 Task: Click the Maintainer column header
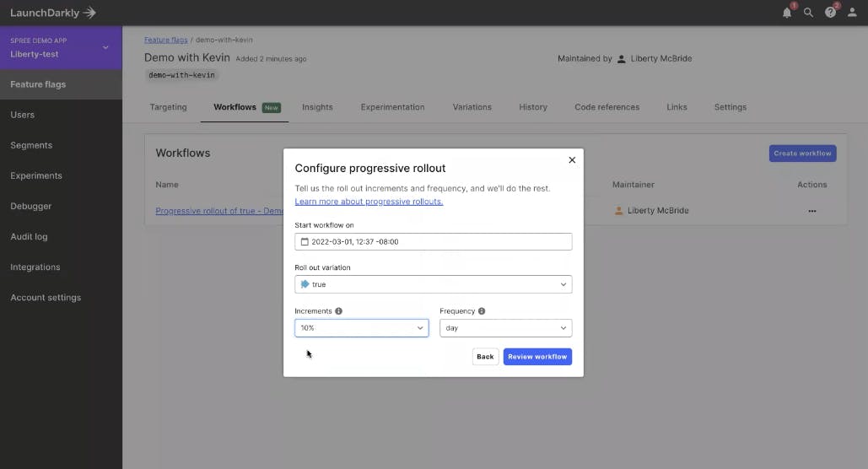point(633,185)
